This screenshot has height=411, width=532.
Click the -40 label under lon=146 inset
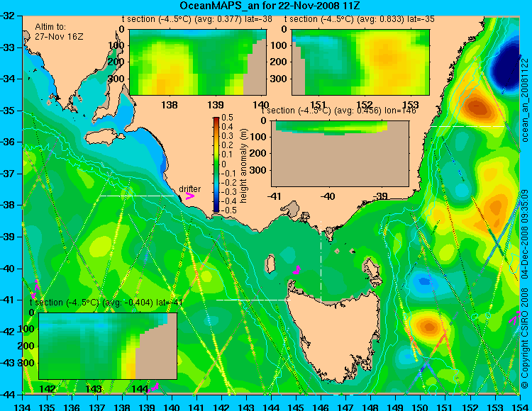coord(328,196)
